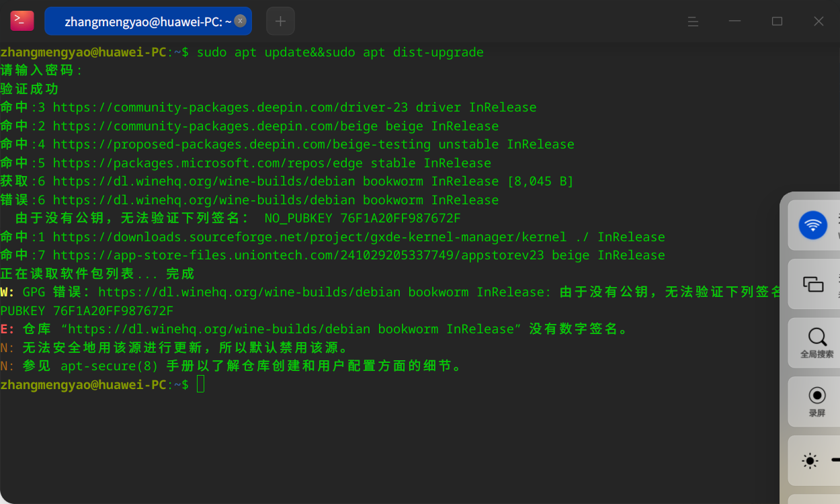Click the driver-23 driver InRelease URL line
The height and width of the screenshot is (504, 840).
pos(268,108)
